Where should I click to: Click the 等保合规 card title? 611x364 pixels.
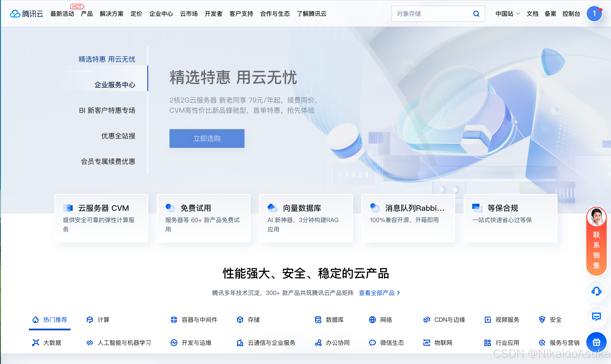coord(503,208)
